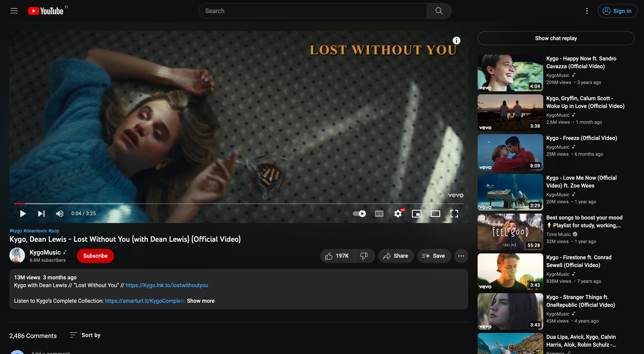Open the video settings gear
644x354 pixels.
pyautogui.click(x=398, y=213)
